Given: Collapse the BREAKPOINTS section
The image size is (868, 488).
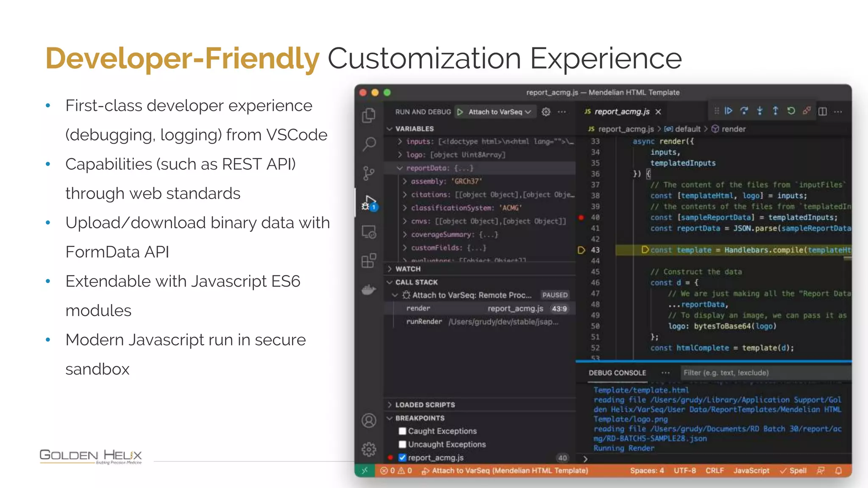Looking at the screenshot, I should 389,418.
